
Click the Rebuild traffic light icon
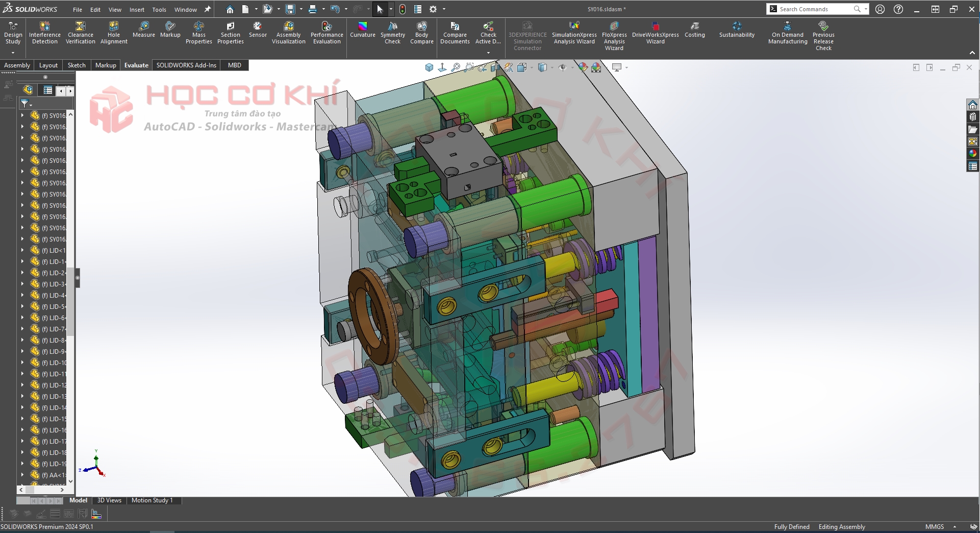click(403, 9)
